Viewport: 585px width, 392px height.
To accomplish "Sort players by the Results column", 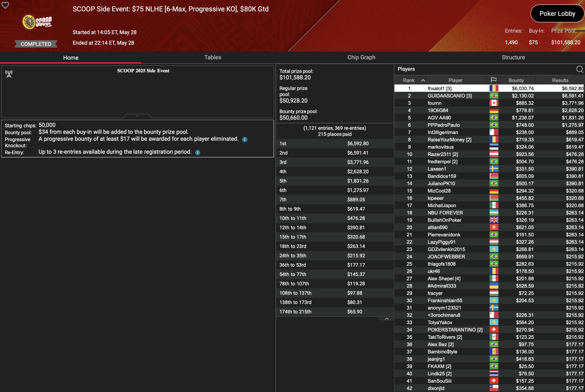I will click(560, 80).
